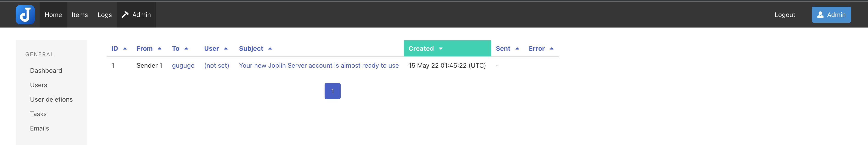The width and height of the screenshot is (868, 150).
Task: Open the email subject link
Action: (318, 65)
